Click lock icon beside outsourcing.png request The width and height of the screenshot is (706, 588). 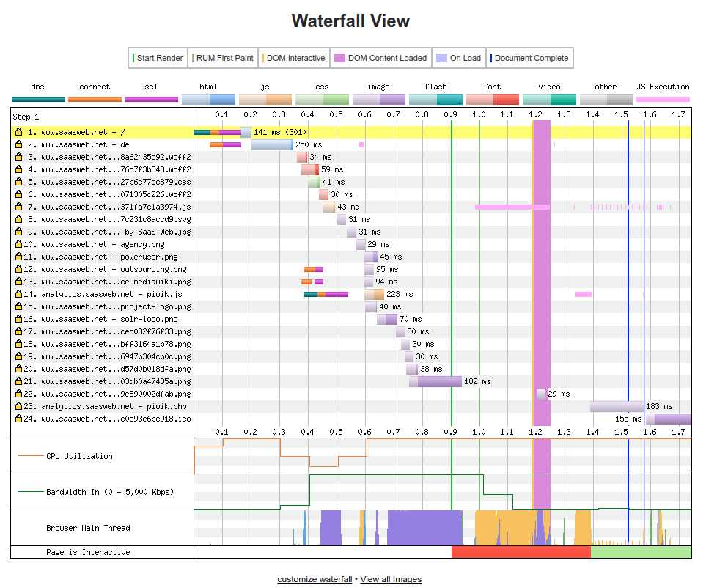pos(18,269)
